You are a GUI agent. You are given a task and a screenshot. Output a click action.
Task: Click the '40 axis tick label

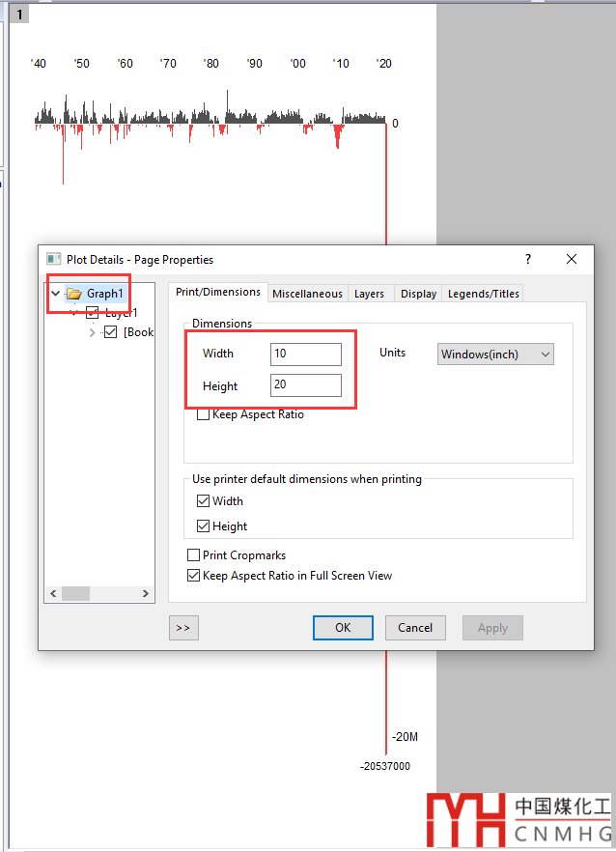[38, 64]
